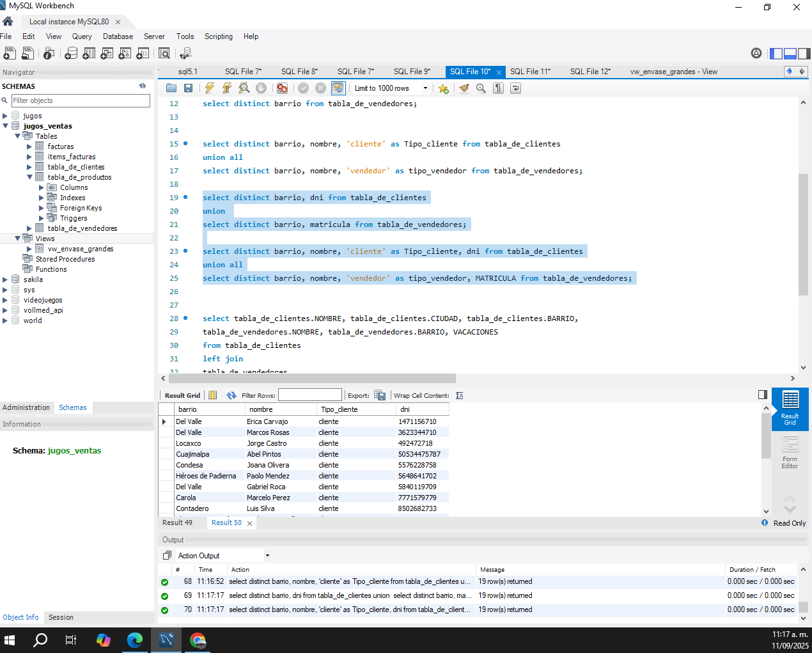Close the Result 50 tab
This screenshot has height=653, width=812.
[x=249, y=523]
